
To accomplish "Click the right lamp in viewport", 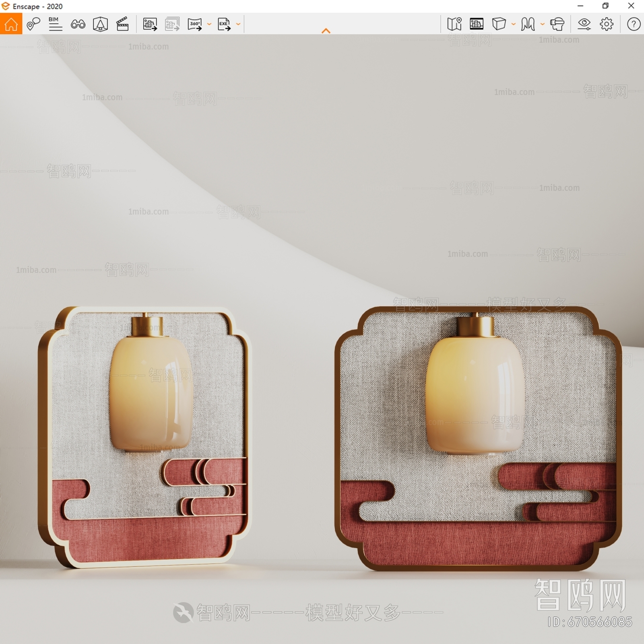I will (x=475, y=384).
